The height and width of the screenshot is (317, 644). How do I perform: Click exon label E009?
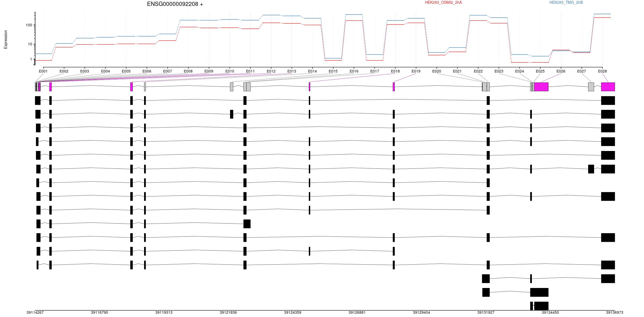209,71
